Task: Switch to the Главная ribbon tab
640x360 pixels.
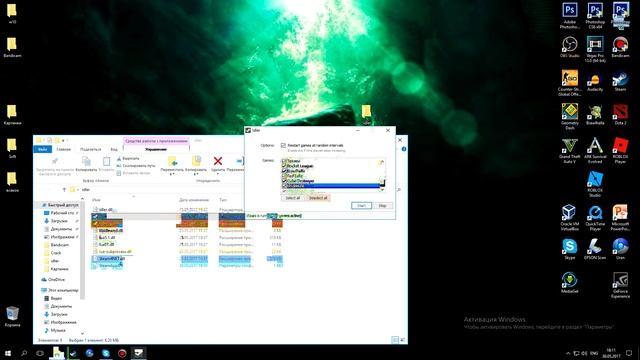Action: [63, 149]
